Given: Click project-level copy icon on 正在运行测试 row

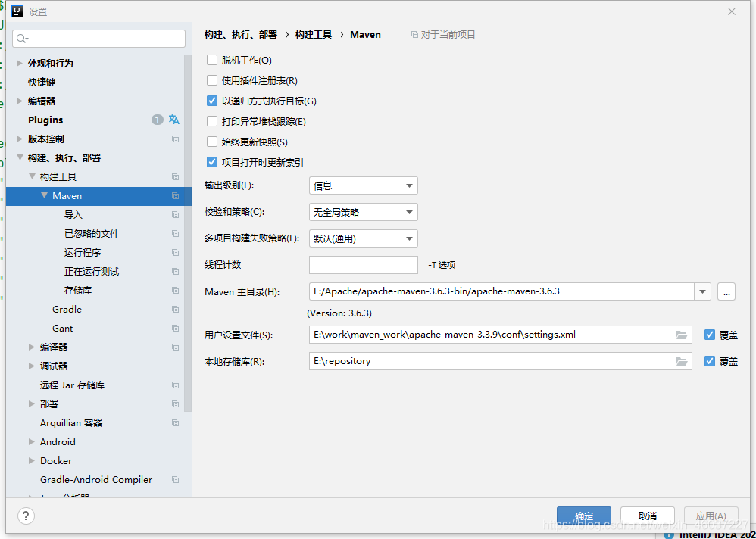Looking at the screenshot, I should [175, 271].
